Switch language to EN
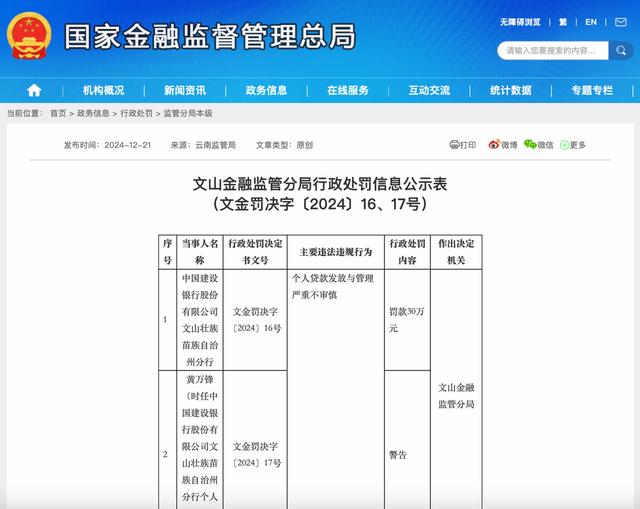 click(x=591, y=22)
